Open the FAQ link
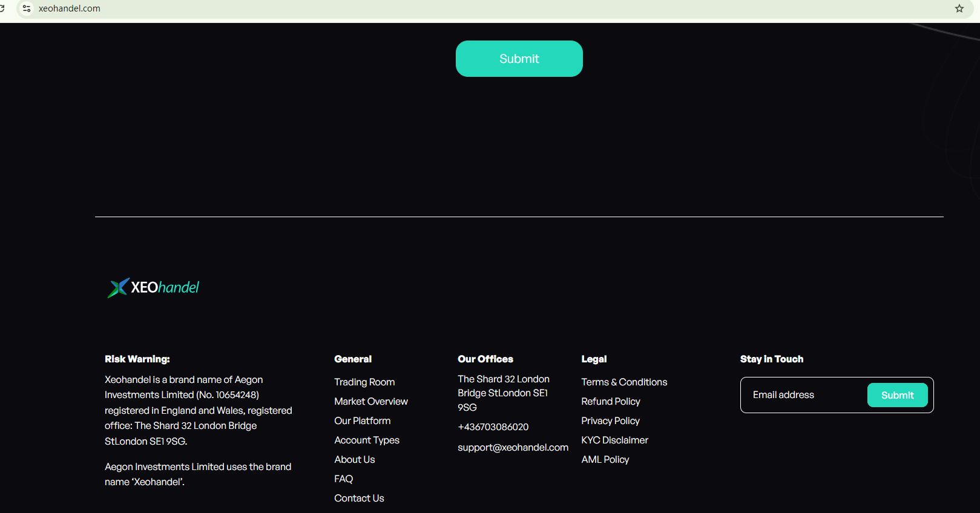 [x=343, y=479]
